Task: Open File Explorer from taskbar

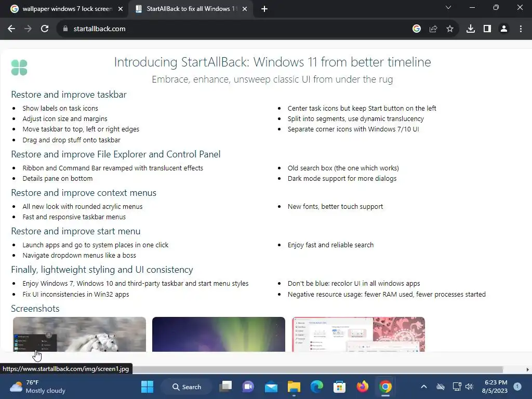Action: coord(294,387)
